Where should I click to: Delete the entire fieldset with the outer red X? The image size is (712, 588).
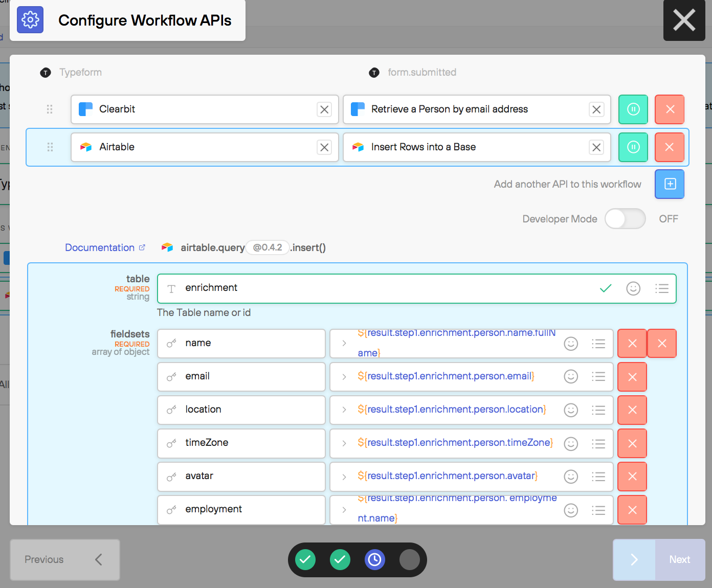coord(662,344)
